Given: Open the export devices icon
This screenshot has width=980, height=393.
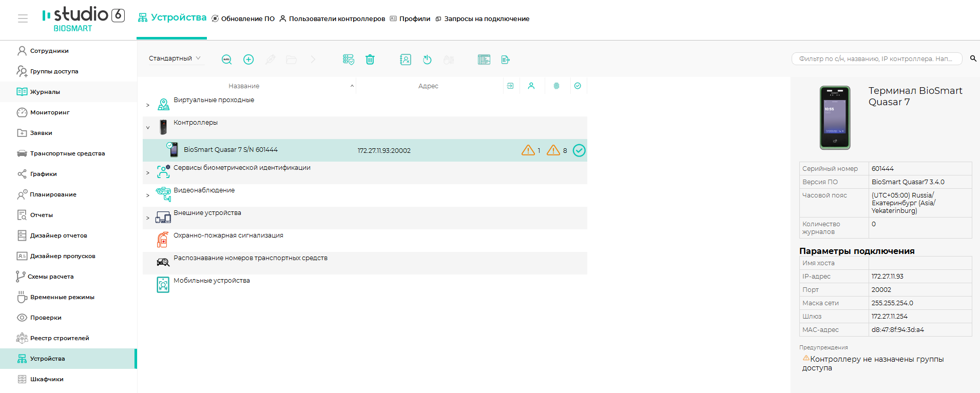Looking at the screenshot, I should click(505, 60).
